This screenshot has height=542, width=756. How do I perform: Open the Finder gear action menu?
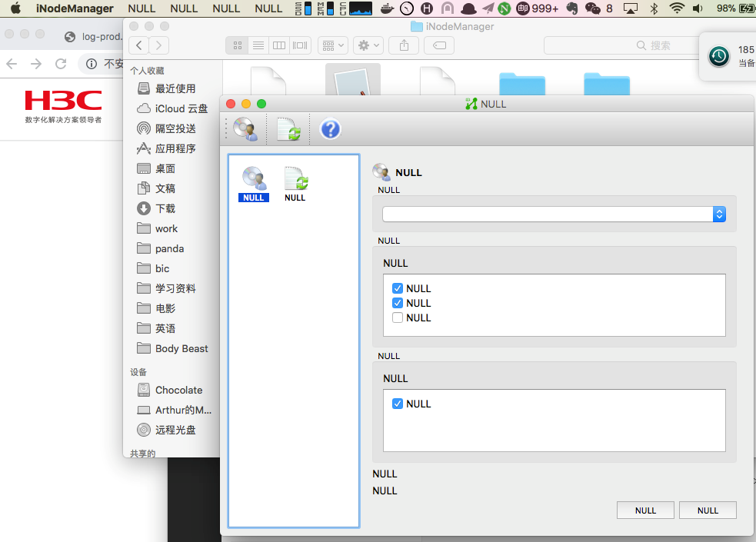coord(369,45)
